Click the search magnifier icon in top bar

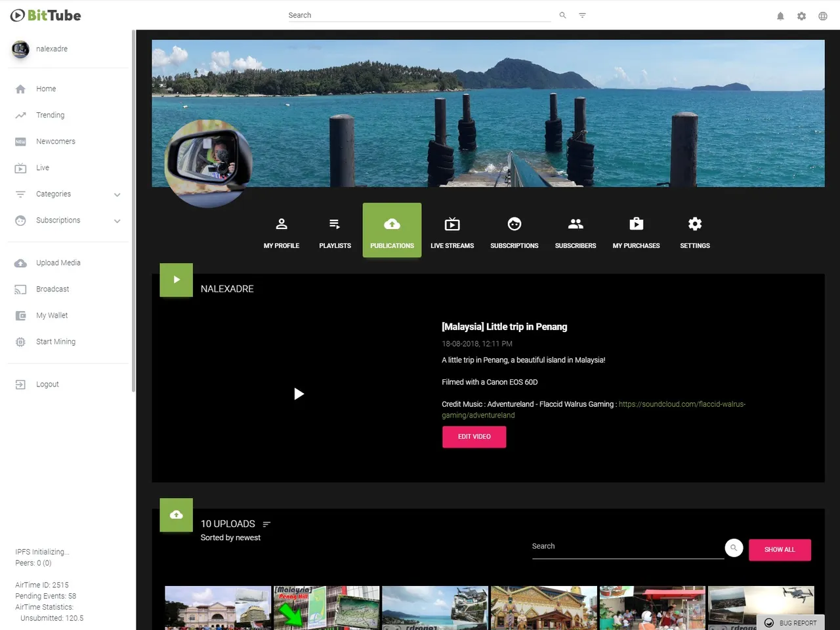pyautogui.click(x=562, y=15)
